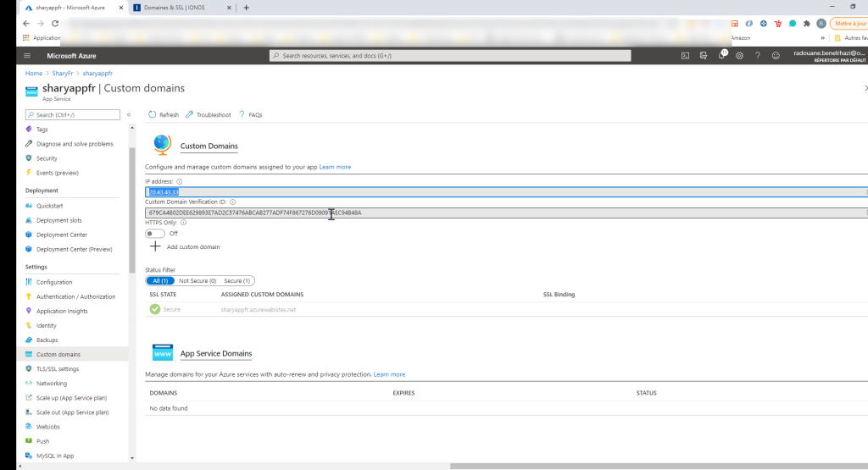868x470 pixels.
Task: Collapse the left navigation menu chevron
Action: 129,115
